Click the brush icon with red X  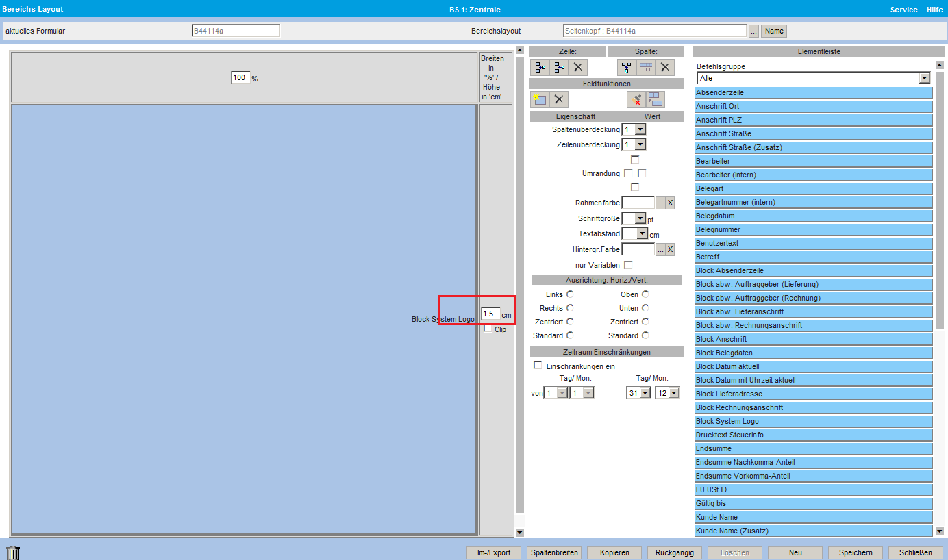coord(636,99)
